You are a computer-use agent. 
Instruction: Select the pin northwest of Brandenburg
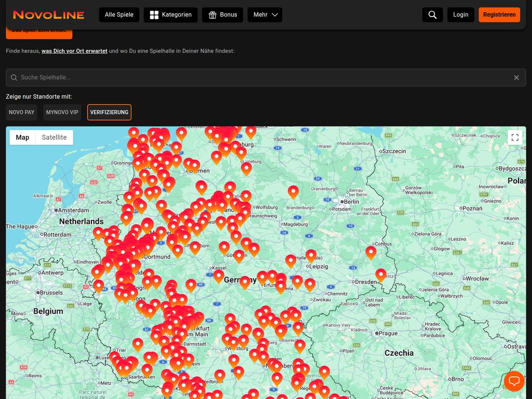tap(293, 192)
